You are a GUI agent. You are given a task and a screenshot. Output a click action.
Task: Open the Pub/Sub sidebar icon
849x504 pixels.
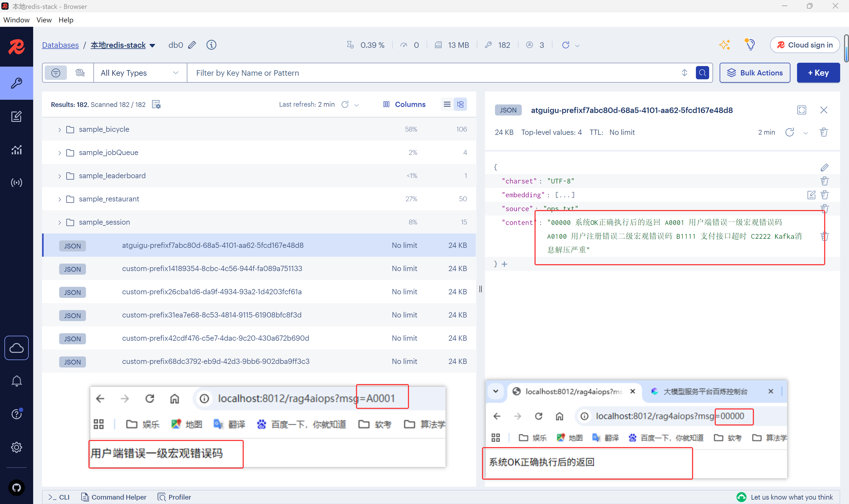[x=16, y=183]
